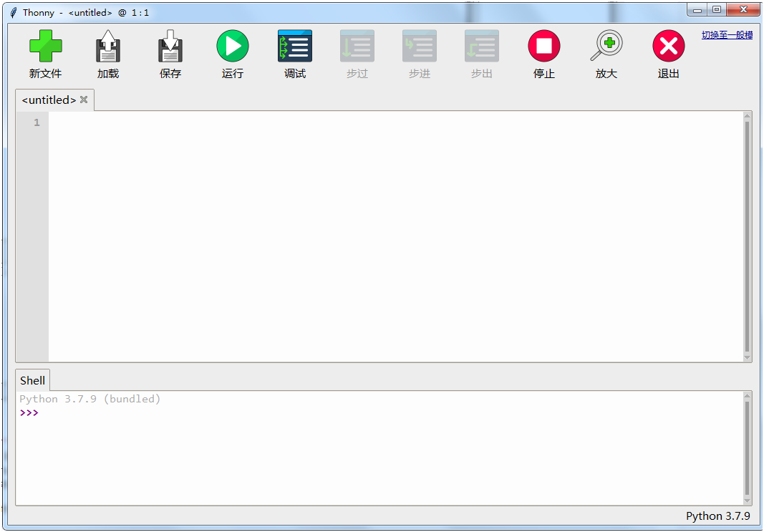This screenshot has width=764, height=532.
Task: Click the Thonny feather icon in title bar
Action: [x=14, y=13]
